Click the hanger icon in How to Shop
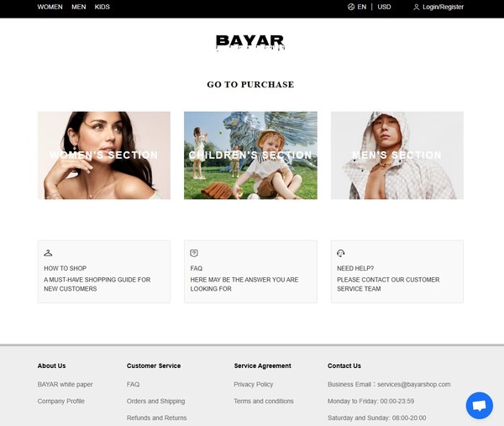This screenshot has height=426, width=504. 48,253
